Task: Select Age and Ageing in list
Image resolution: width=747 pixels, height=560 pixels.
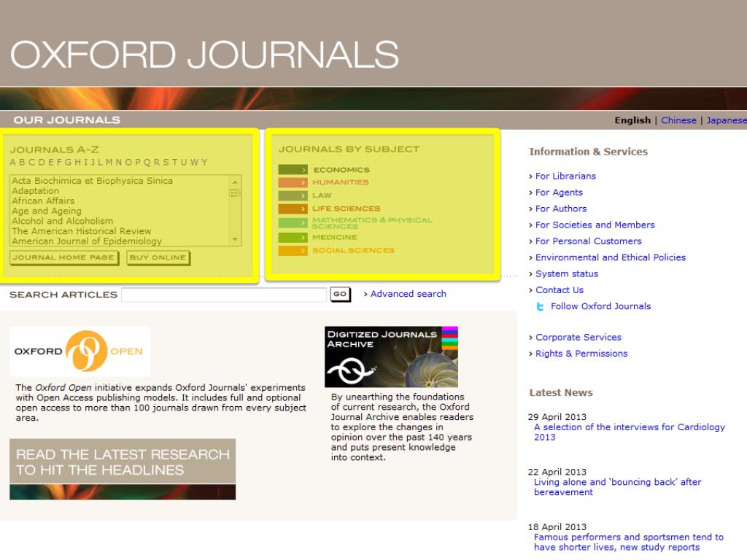Action: pos(46,211)
